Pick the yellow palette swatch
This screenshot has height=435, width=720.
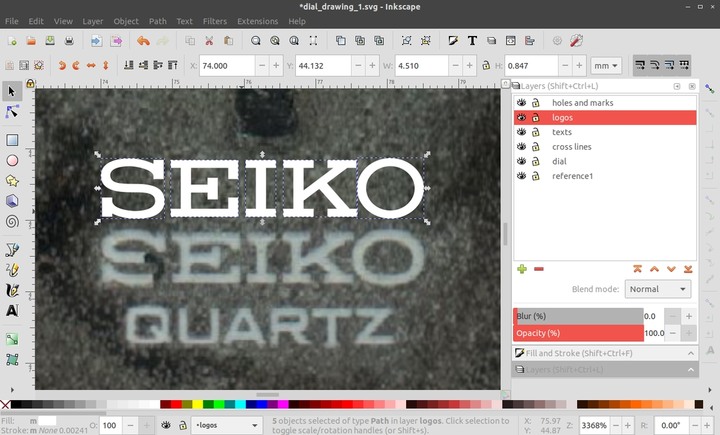click(197, 404)
